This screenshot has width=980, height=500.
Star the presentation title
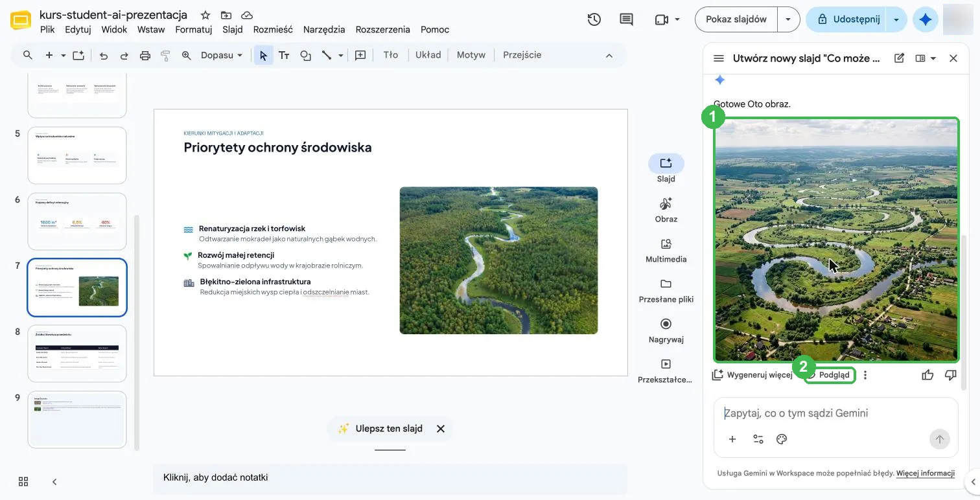click(x=205, y=15)
